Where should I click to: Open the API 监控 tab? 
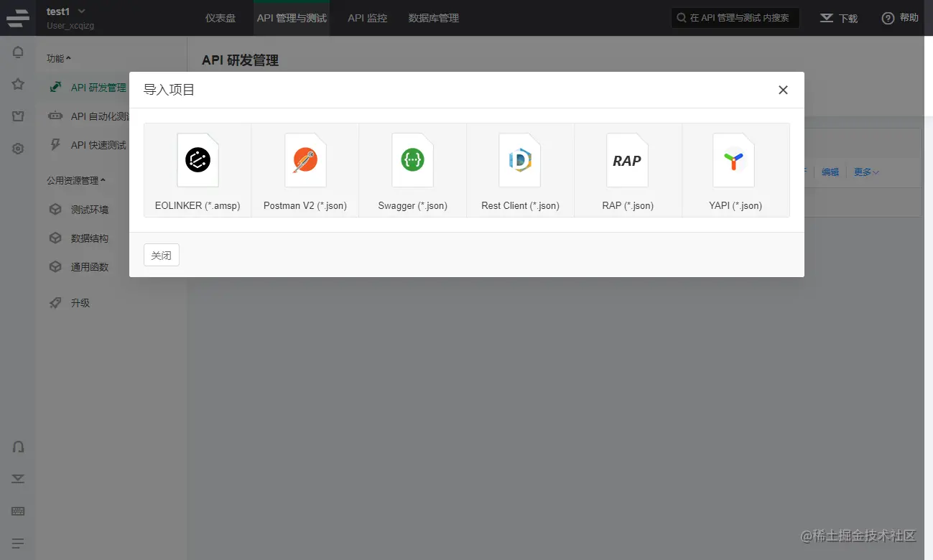(367, 18)
